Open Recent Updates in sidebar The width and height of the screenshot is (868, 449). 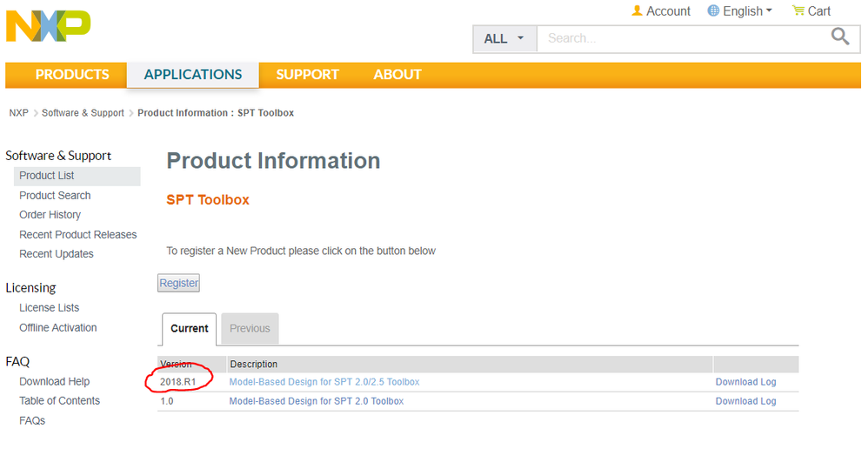[x=57, y=254]
